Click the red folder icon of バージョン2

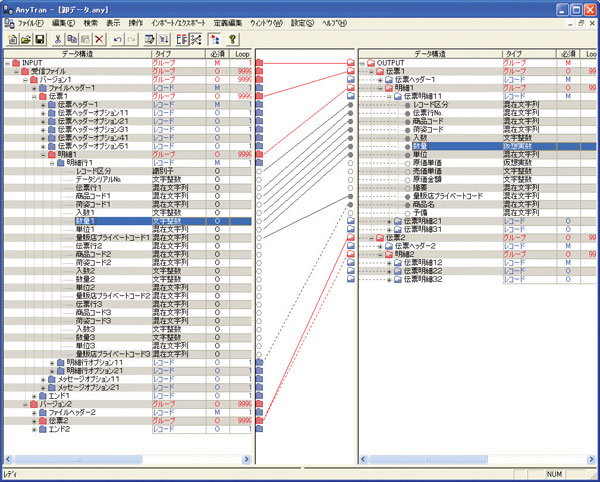(x=34, y=404)
